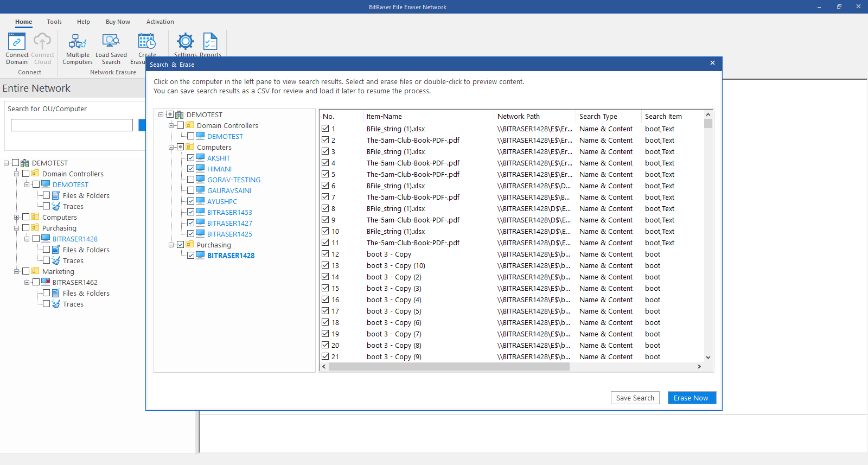The image size is (868, 465).
Task: Check the GORAV-TESTING computer checkbox
Action: click(190, 180)
